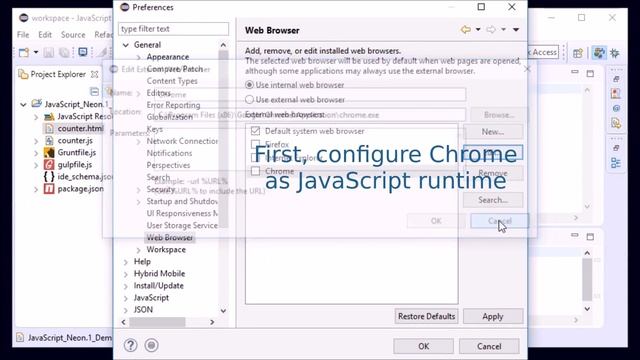Click the Save icon in Eclipse toolbar
Viewport: 640px width, 360px height.
49,52
